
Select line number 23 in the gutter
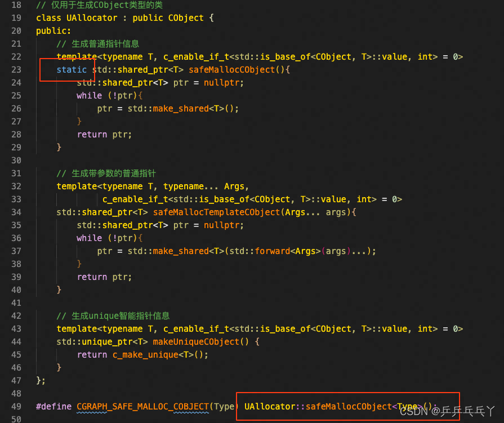coord(16,69)
